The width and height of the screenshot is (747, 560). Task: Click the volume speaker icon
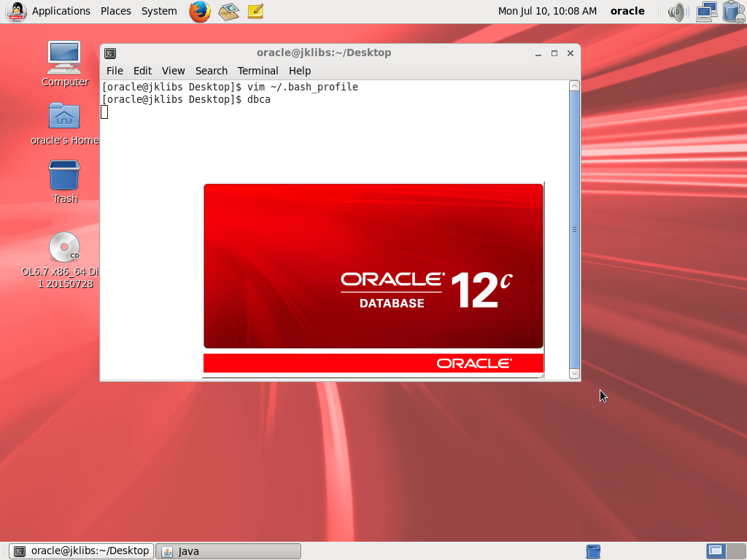coord(678,11)
